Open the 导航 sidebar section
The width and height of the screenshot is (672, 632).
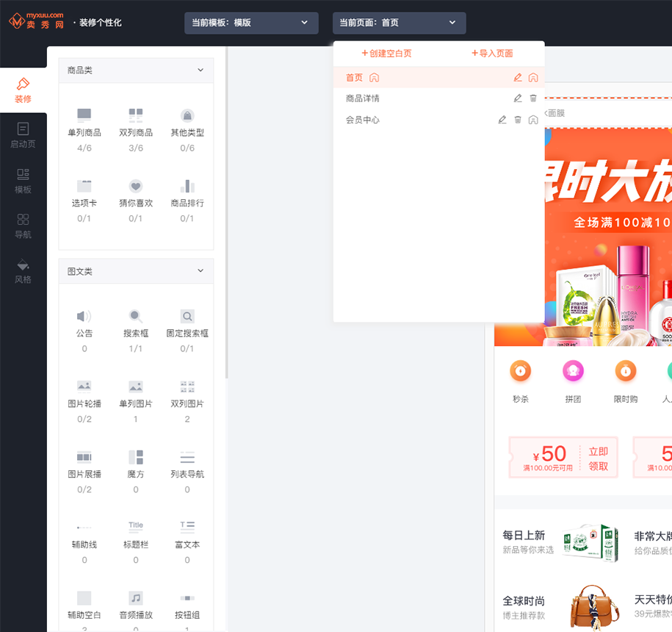24,226
